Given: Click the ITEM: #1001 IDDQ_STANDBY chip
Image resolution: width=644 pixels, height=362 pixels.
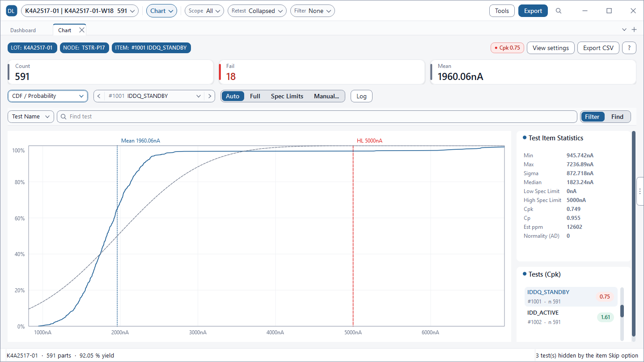Looking at the screenshot, I should point(151,48).
